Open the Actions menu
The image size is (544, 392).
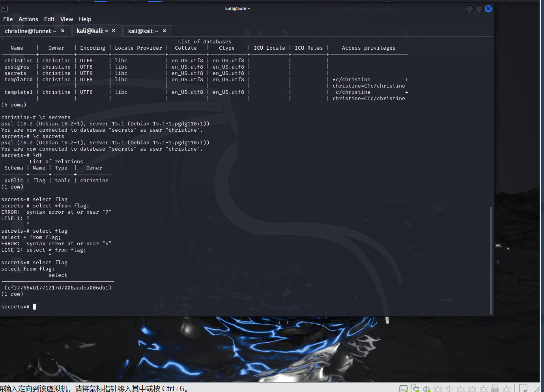[28, 19]
